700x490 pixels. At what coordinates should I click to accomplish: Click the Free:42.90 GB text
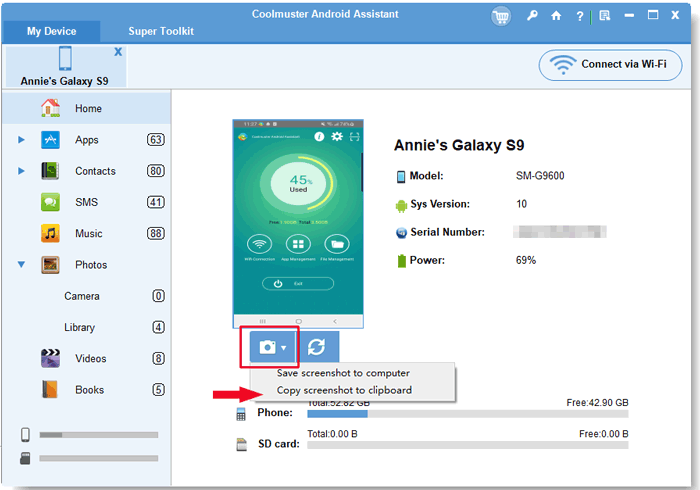[597, 403]
